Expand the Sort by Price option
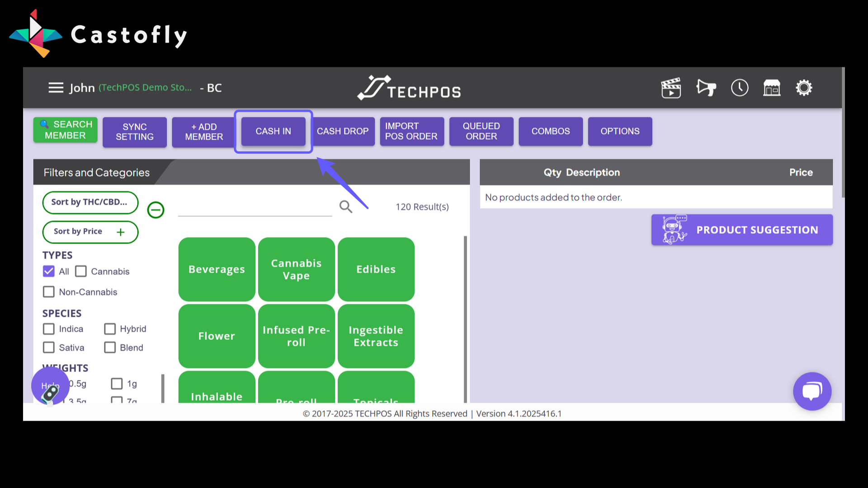The width and height of the screenshot is (868, 488). [90, 232]
